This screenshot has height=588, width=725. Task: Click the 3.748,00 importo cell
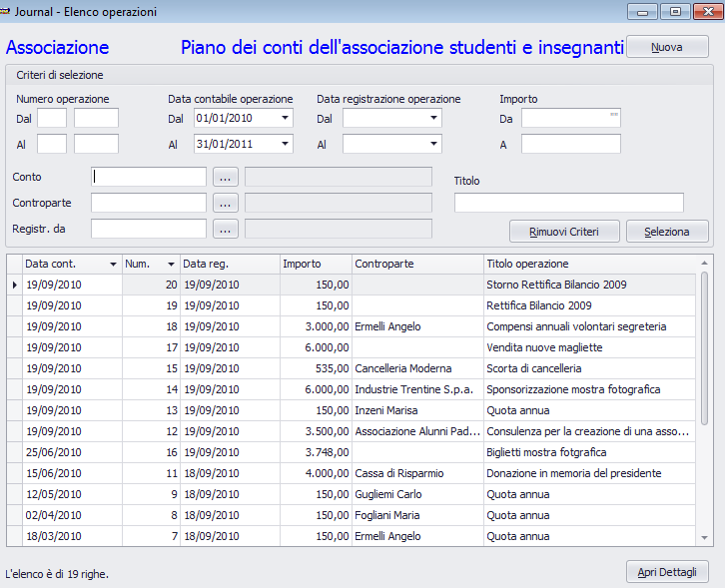pyautogui.click(x=317, y=452)
